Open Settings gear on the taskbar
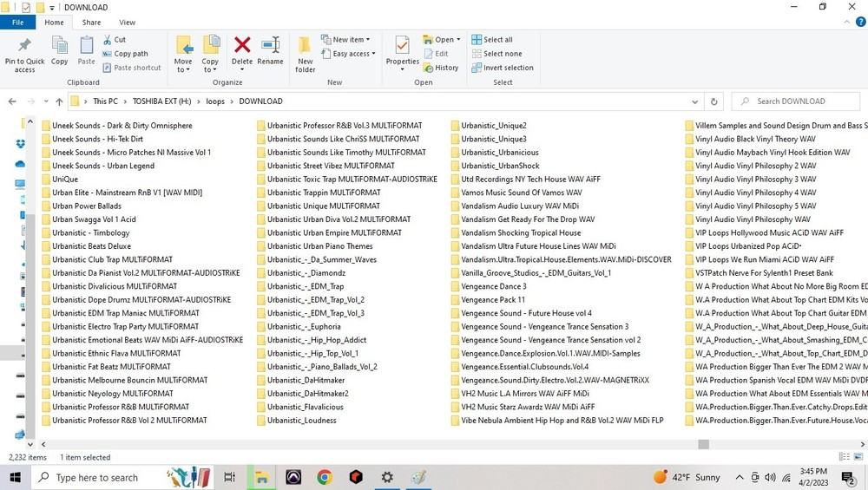The height and width of the screenshot is (490, 868). [x=387, y=477]
